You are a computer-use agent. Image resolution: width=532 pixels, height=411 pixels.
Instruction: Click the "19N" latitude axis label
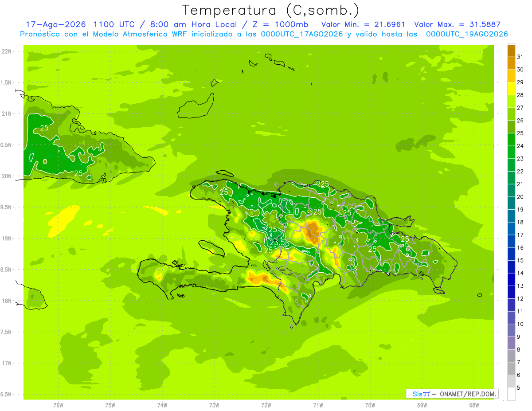coord(7,239)
